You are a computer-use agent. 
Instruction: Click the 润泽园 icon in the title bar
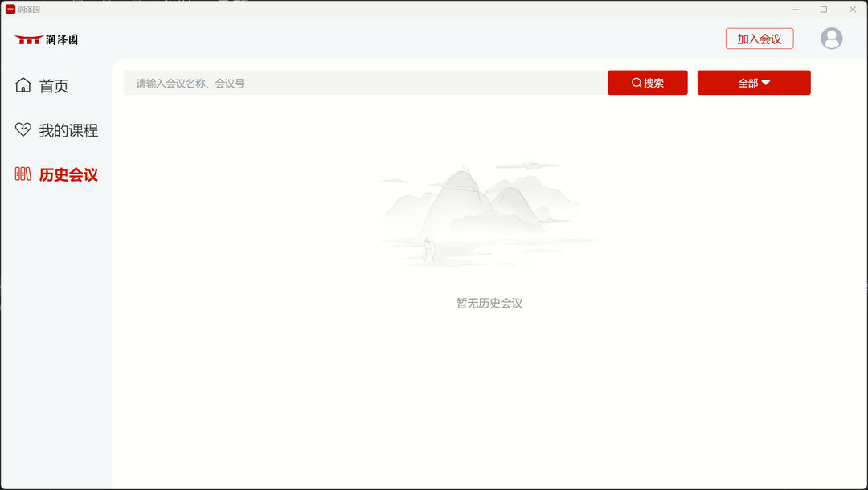pyautogui.click(x=11, y=9)
